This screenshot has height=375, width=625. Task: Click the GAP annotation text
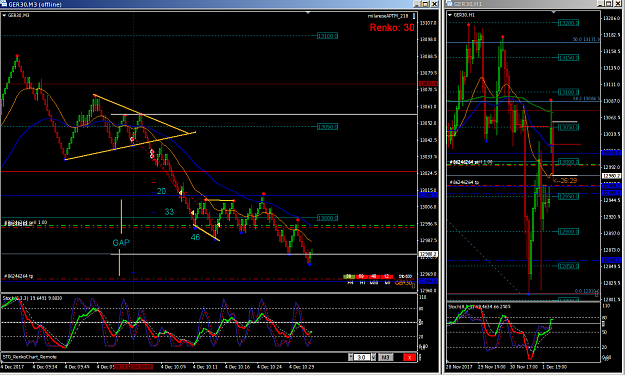(121, 243)
